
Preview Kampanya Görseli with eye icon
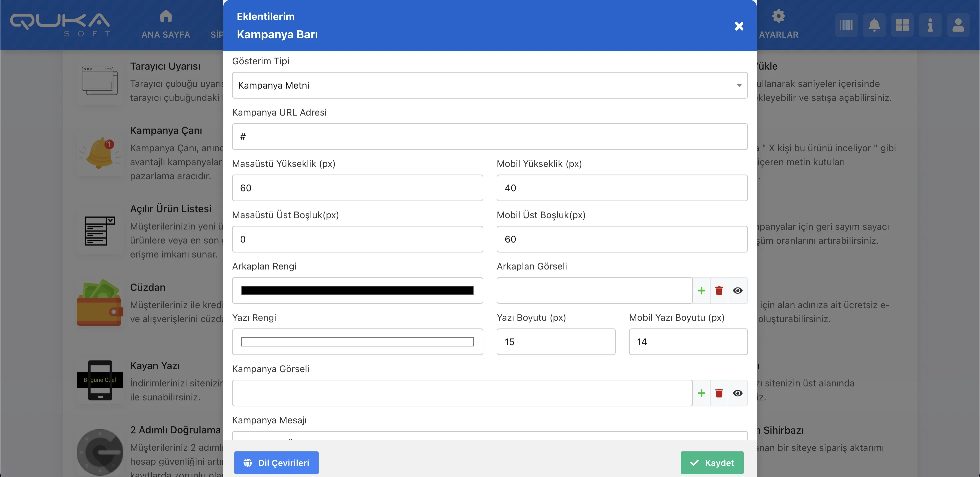(738, 393)
